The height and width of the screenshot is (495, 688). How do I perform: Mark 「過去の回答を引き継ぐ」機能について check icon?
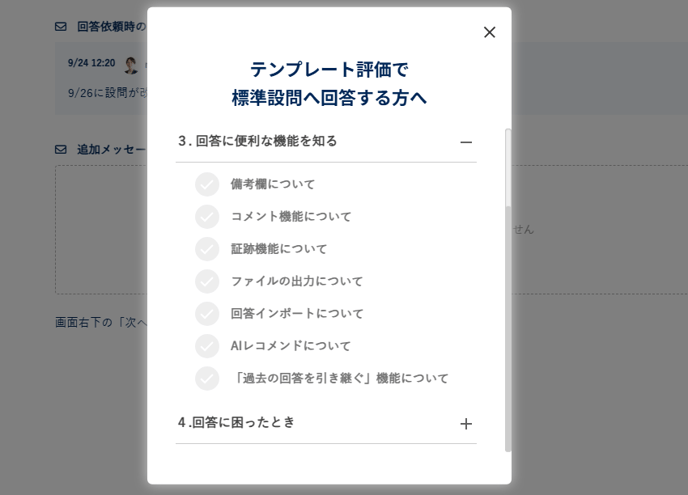click(x=207, y=378)
